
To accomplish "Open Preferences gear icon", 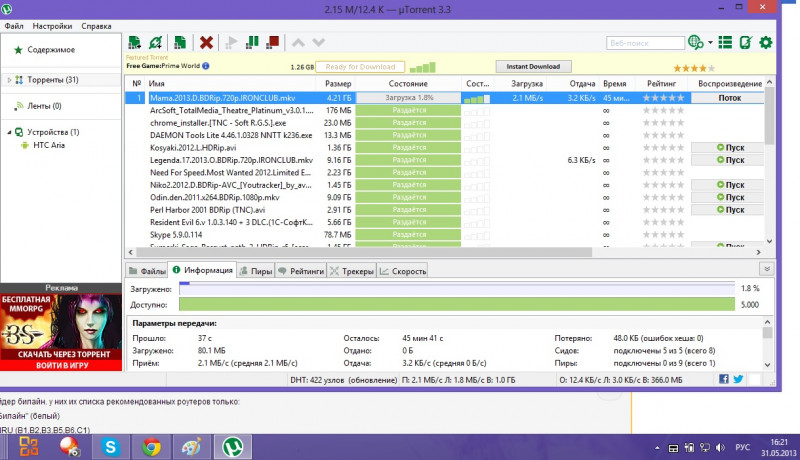I will click(x=765, y=42).
